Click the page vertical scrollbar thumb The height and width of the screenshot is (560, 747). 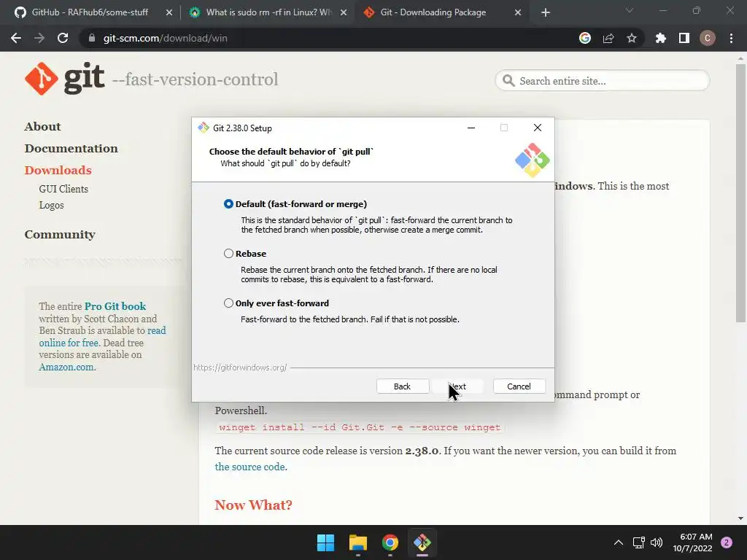(x=740, y=193)
